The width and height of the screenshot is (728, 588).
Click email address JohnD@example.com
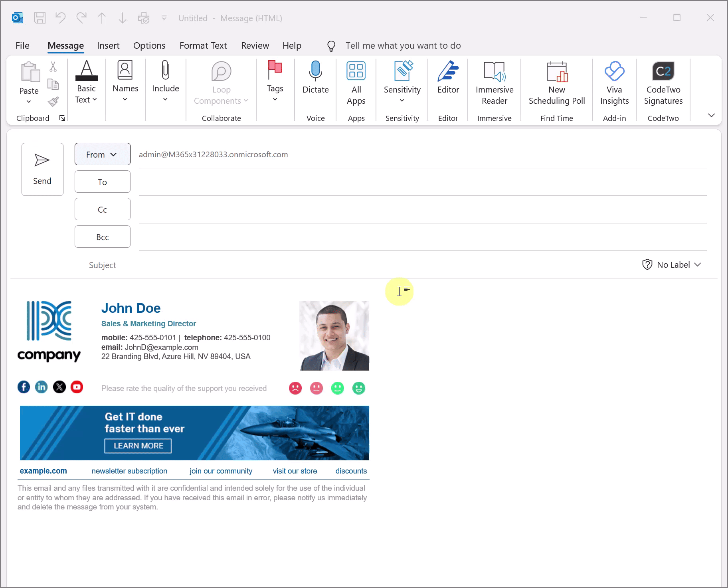(161, 347)
